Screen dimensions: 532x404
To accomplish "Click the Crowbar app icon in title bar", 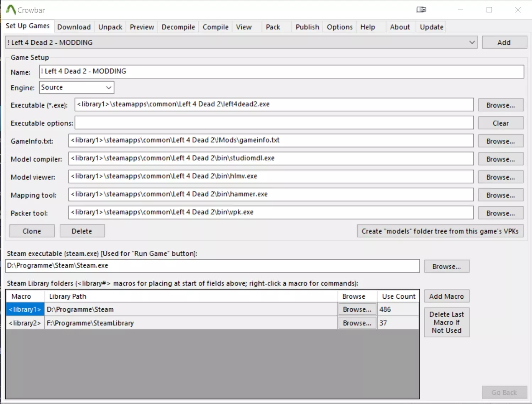I will (11, 10).
